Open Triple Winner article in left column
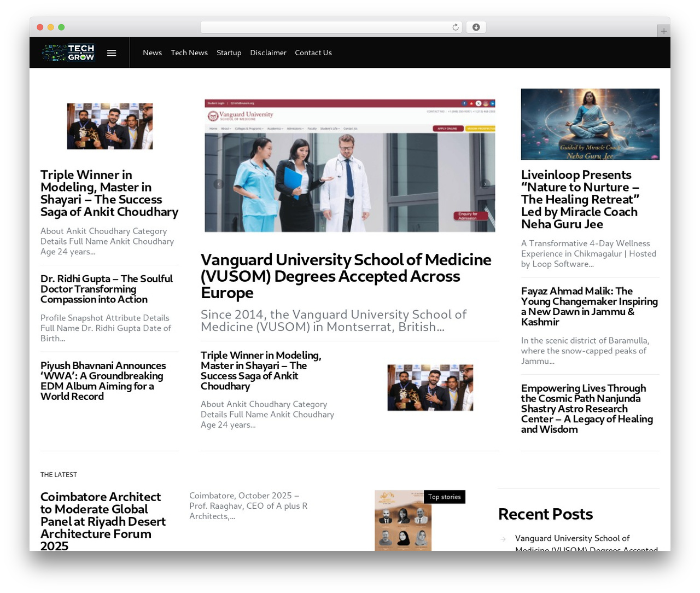This screenshot has width=700, height=593. click(x=109, y=193)
